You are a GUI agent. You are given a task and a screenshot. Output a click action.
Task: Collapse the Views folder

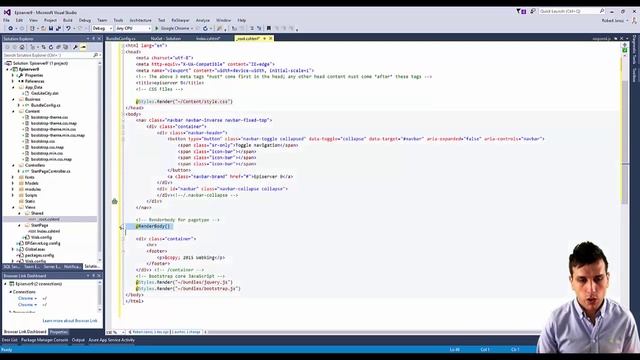(13, 207)
